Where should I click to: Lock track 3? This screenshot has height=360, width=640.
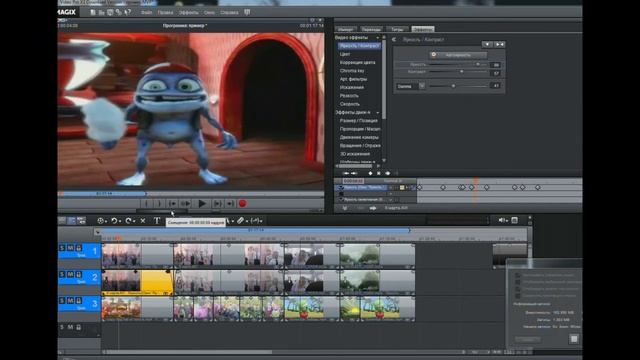pyautogui.click(x=79, y=301)
